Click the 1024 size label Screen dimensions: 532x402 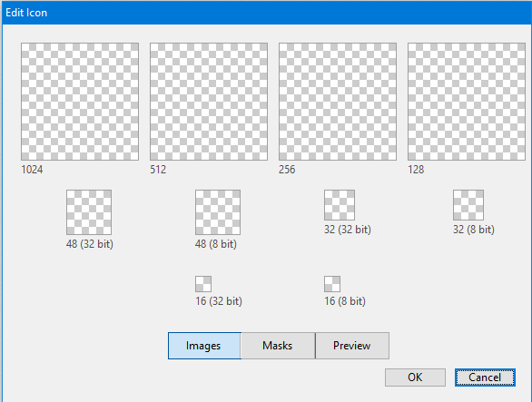(32, 170)
